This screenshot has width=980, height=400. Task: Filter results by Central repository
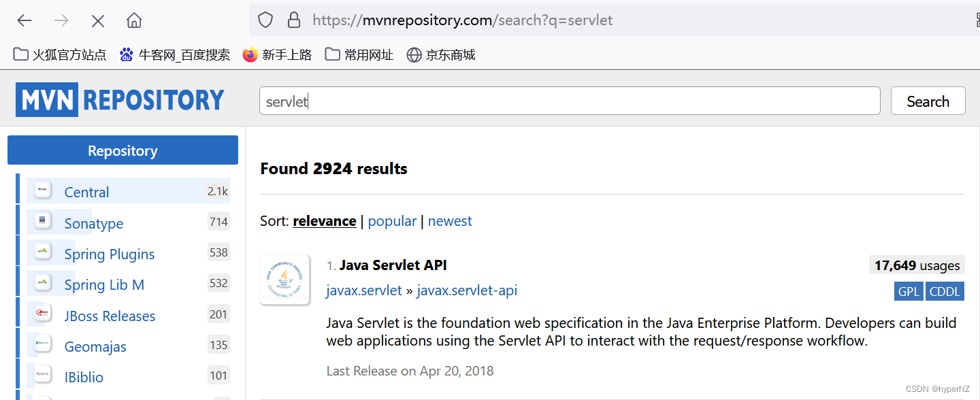(86, 192)
